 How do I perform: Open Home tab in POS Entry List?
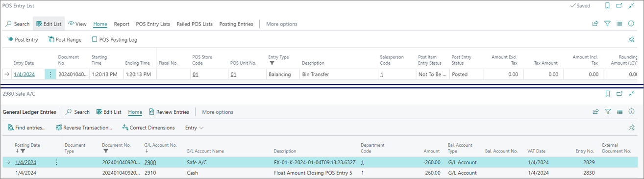click(x=100, y=24)
